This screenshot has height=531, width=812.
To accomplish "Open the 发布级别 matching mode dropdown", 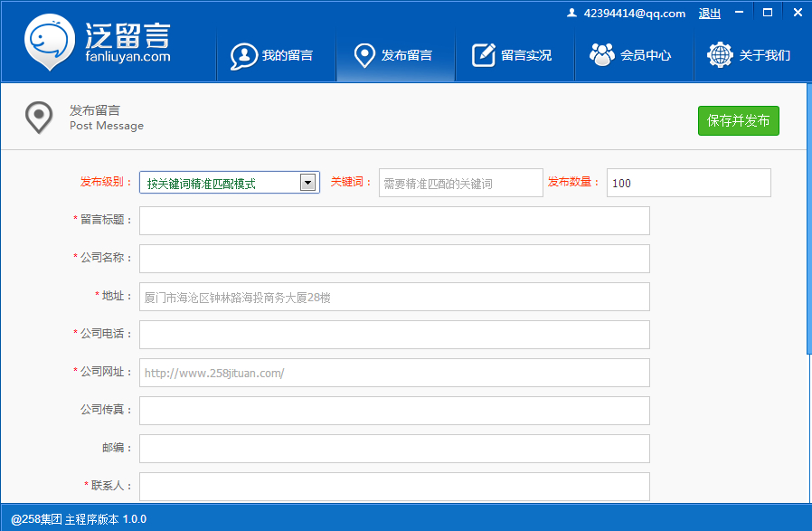I will point(307,182).
